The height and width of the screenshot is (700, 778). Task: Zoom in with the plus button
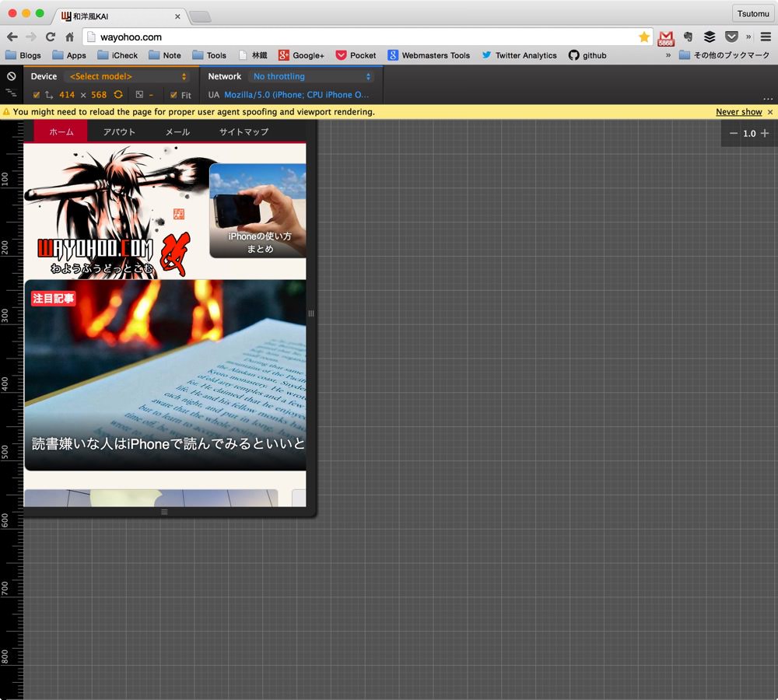pos(765,134)
